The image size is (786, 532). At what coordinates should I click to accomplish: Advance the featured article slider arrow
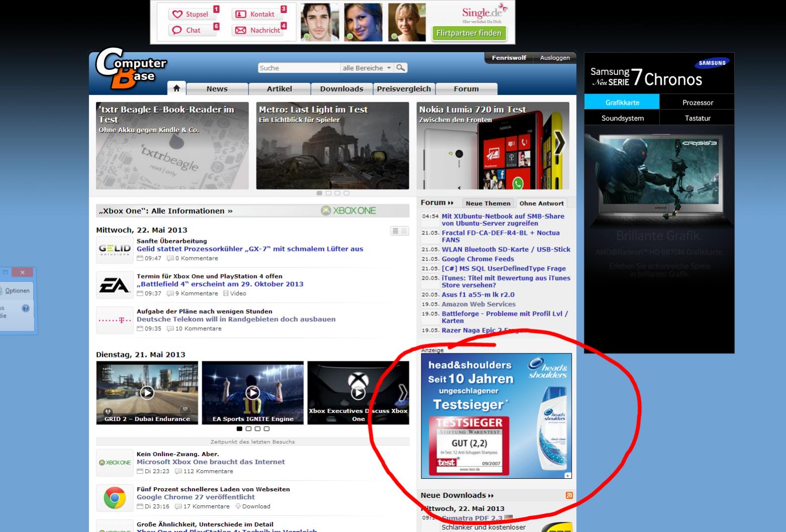[559, 144]
